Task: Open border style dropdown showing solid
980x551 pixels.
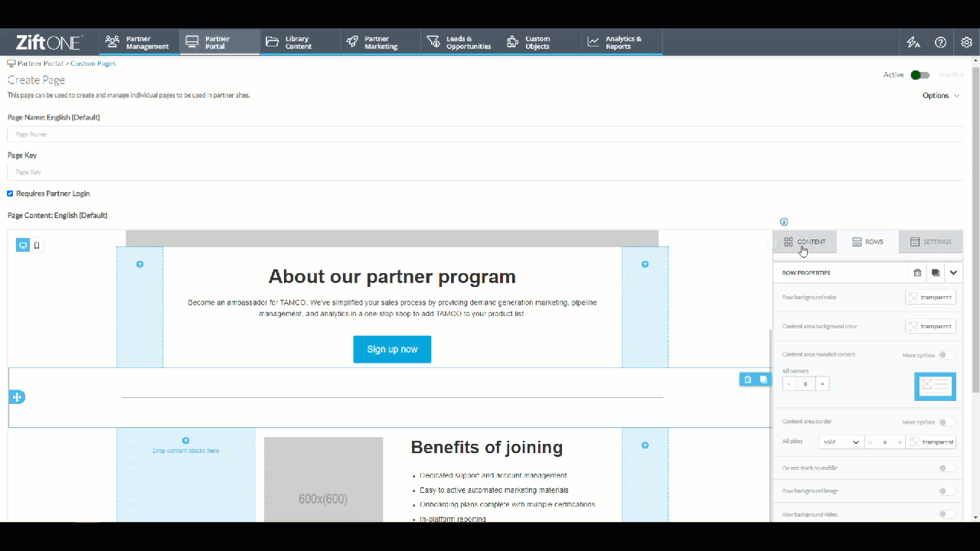Action: point(841,442)
